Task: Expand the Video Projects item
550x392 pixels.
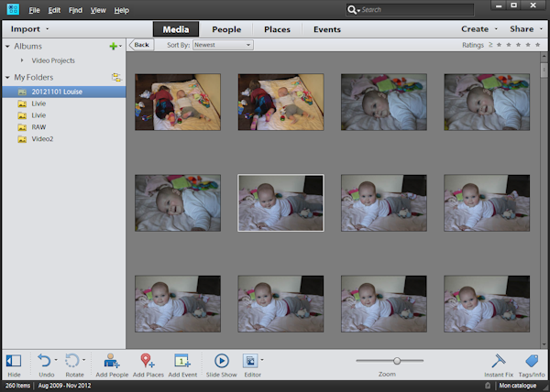Action: 22,60
